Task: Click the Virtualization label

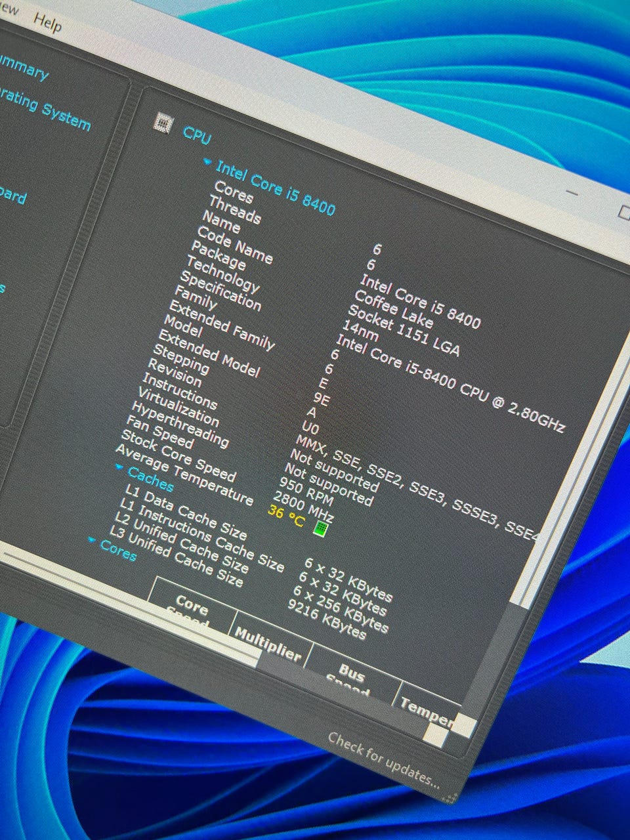Action: tap(178, 407)
